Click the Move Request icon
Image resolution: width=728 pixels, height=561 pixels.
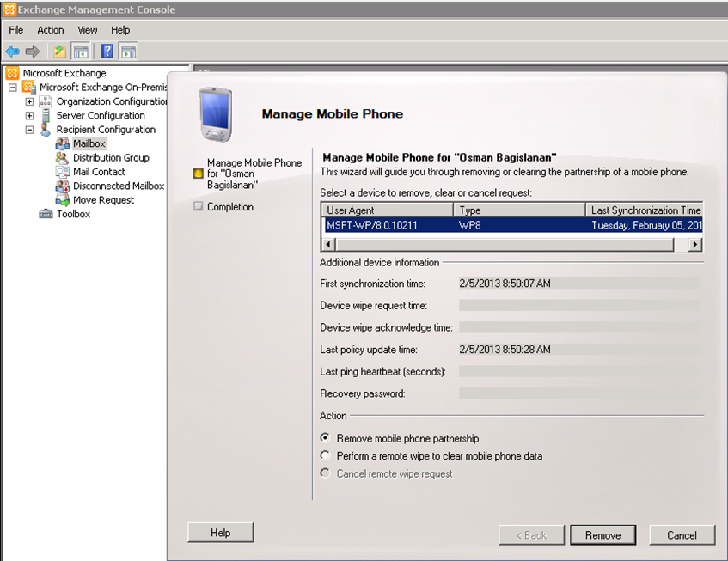[x=62, y=200]
